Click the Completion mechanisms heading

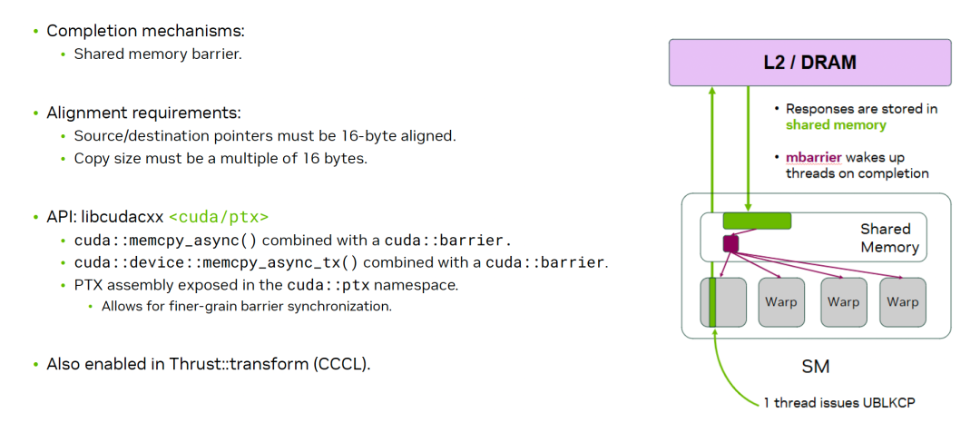coord(146,31)
